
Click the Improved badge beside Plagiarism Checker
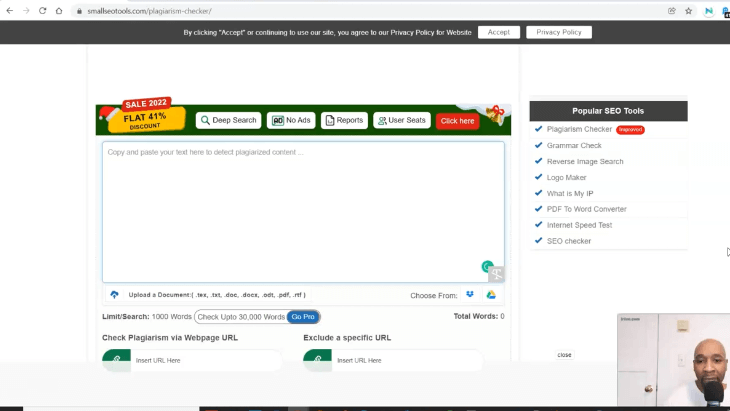pyautogui.click(x=630, y=129)
